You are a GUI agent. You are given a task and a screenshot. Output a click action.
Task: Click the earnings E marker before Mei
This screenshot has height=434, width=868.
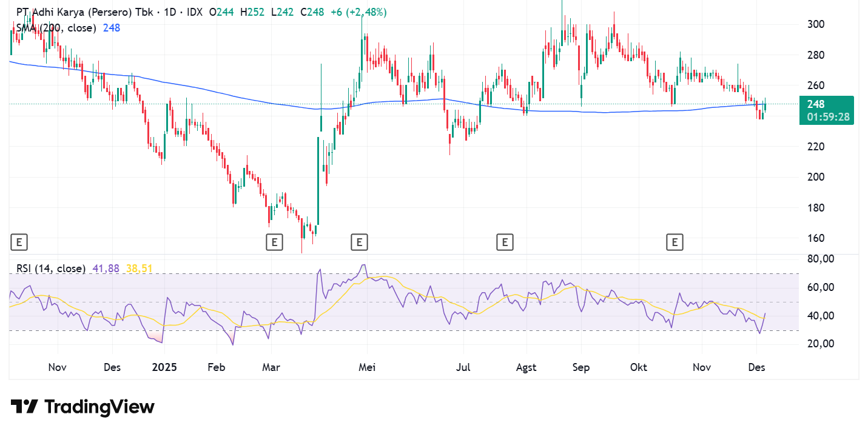coord(359,242)
